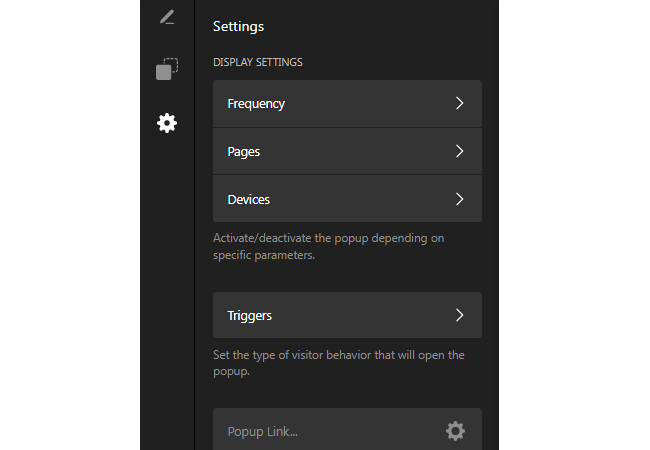Click the visitor behavior description text
This screenshot has height=450, width=650.
pyautogui.click(x=339, y=363)
